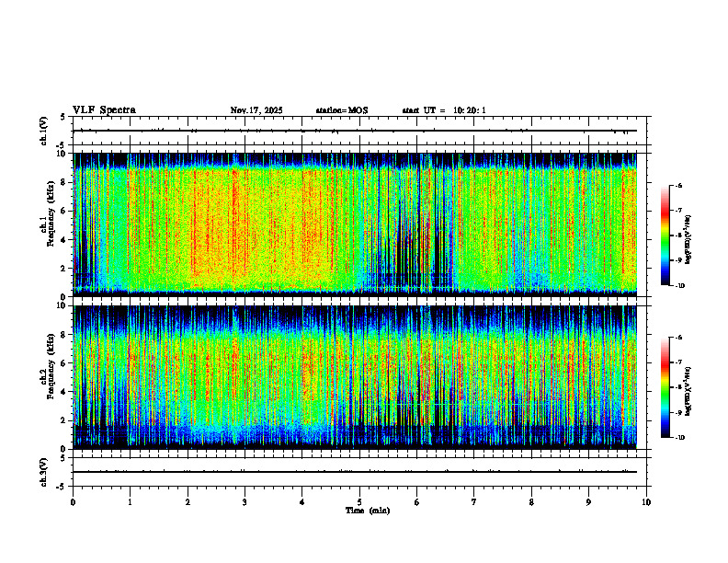Image resolution: width=728 pixels, height=563 pixels.
Task: Click inside the ch.2 spectrogram panel
Action: (x=355, y=377)
